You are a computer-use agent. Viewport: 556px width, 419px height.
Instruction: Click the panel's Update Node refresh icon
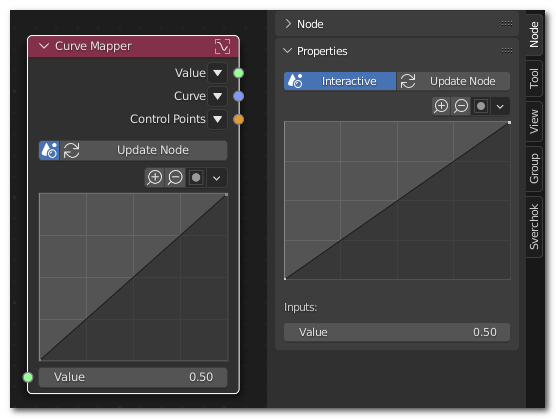408,81
